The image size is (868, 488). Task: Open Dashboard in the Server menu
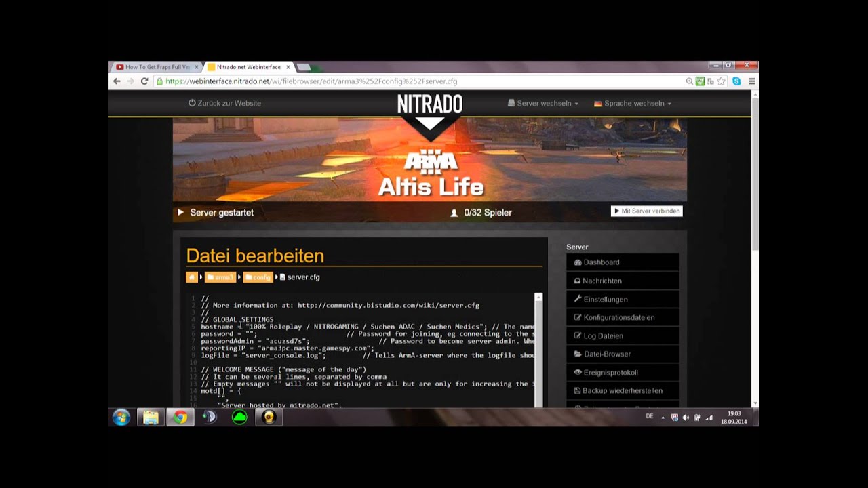tap(623, 262)
